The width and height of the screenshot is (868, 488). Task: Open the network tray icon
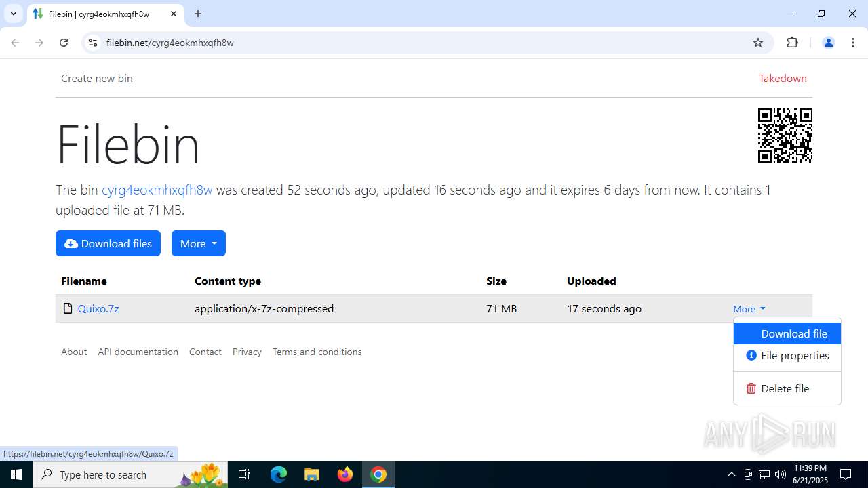tap(764, 474)
